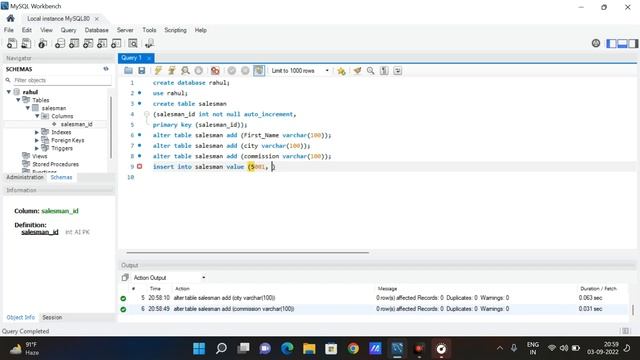Toggle invisible characters display icon
The height and width of the screenshot is (360, 640).
coord(384,71)
